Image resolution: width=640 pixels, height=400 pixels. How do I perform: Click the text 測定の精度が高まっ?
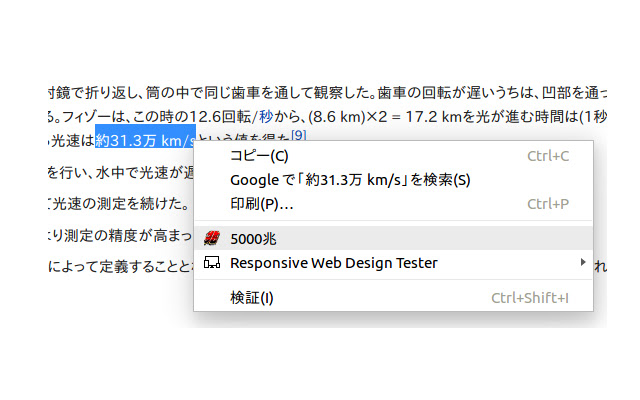[128, 236]
